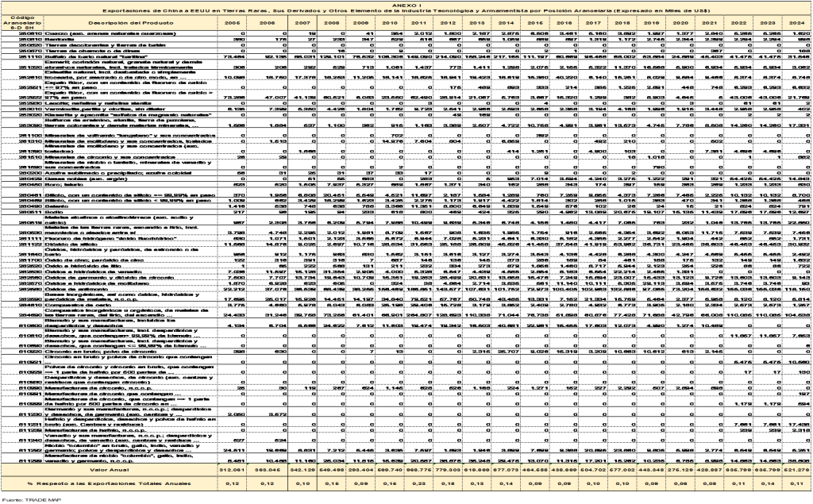Select the 0,23 percentage cell for 2011
This screenshot has height=504, width=813.
tap(418, 483)
